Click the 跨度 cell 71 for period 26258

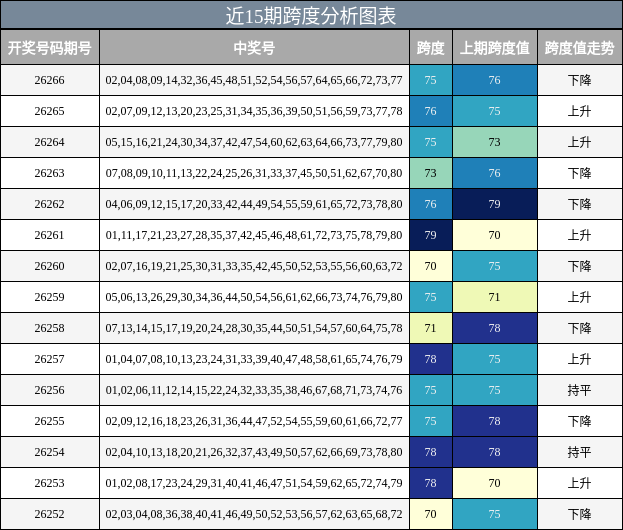pos(431,328)
